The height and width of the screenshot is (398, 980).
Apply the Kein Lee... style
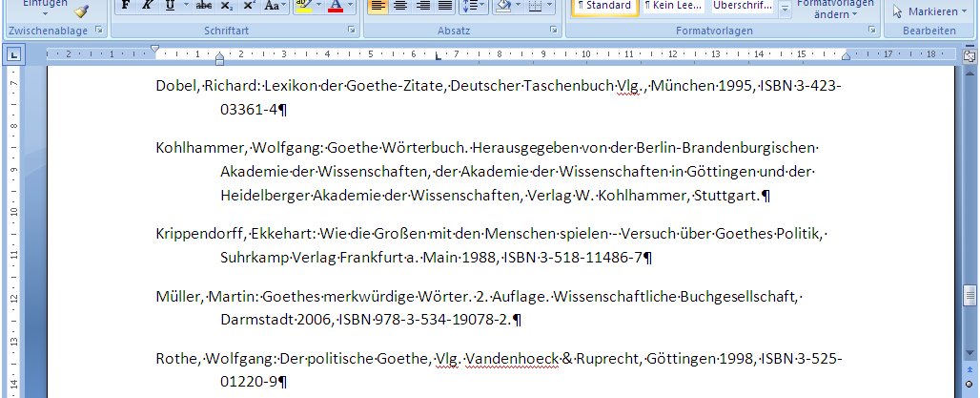(674, 7)
